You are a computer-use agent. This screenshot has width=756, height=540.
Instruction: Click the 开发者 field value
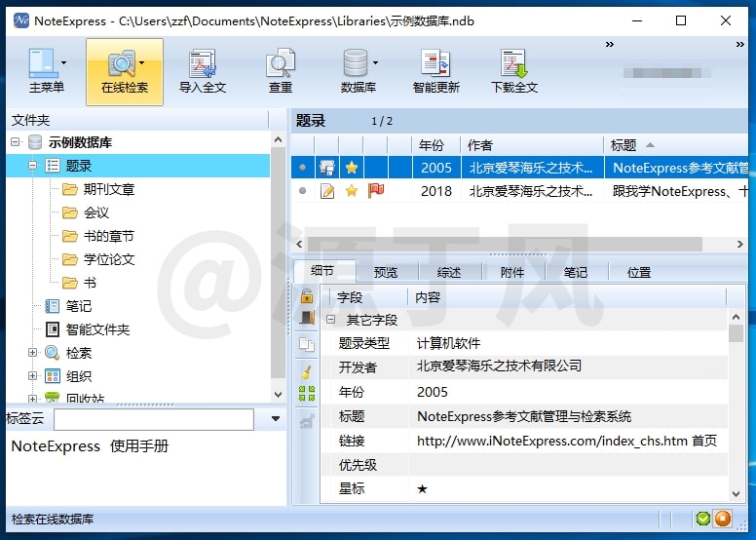[x=499, y=366]
